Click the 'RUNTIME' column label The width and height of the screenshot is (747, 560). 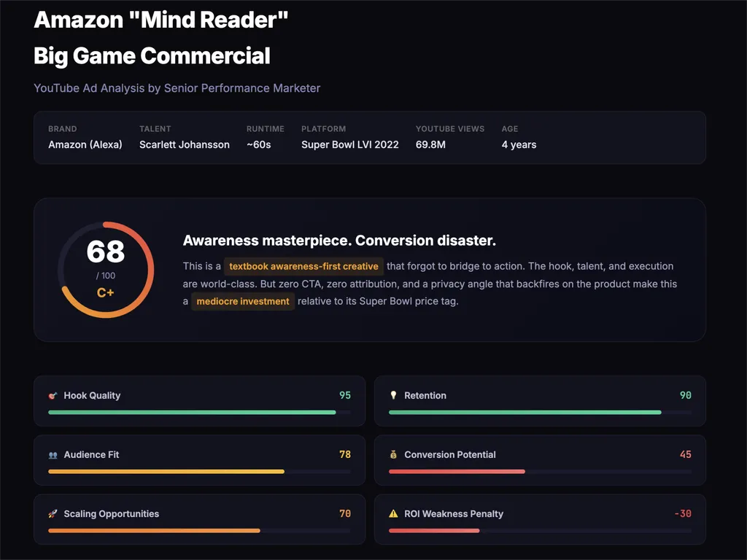tap(266, 129)
